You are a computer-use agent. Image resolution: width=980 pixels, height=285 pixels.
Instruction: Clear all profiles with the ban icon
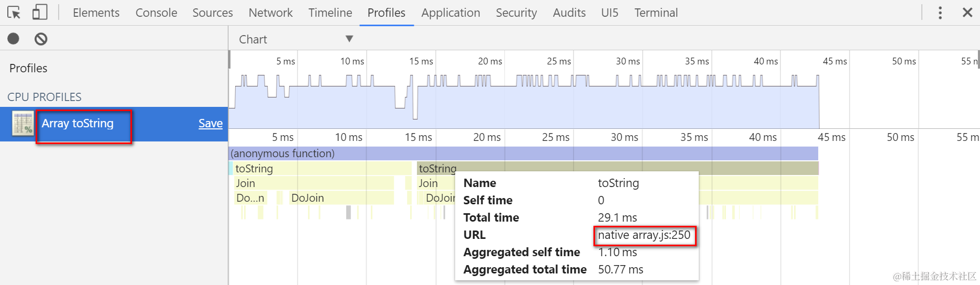(x=41, y=39)
